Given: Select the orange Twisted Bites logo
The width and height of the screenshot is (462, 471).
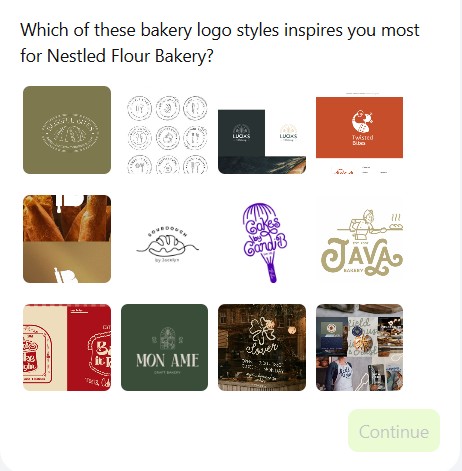Looking at the screenshot, I should point(359,130).
